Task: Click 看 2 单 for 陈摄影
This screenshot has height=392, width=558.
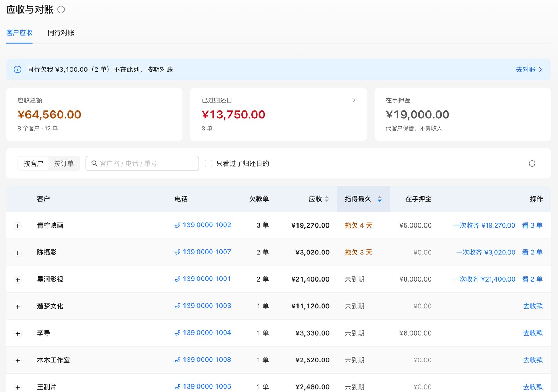Action: coord(532,252)
